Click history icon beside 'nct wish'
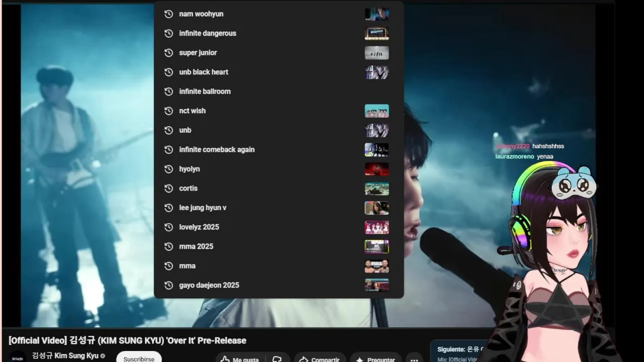This screenshot has width=644, height=362. pos(169,111)
